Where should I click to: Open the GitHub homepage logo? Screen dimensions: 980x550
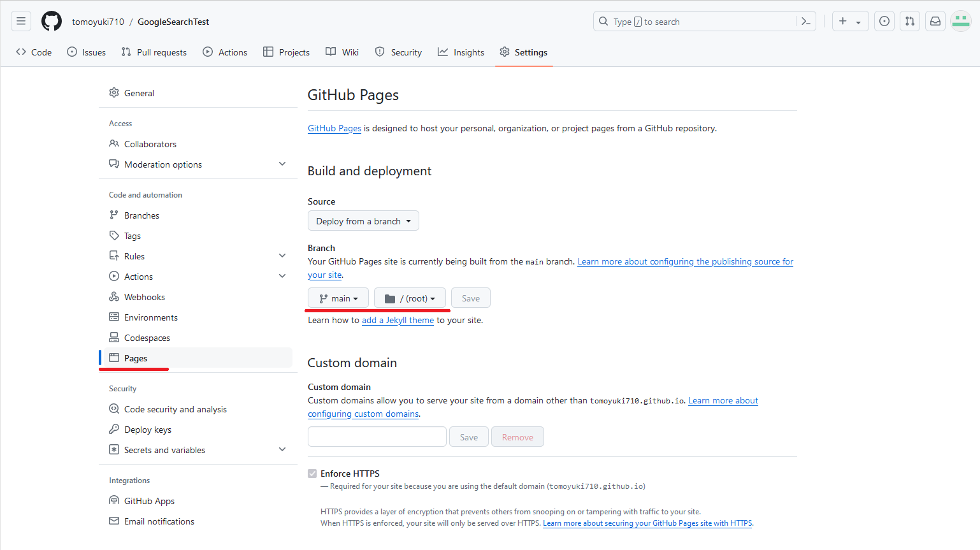coord(51,20)
